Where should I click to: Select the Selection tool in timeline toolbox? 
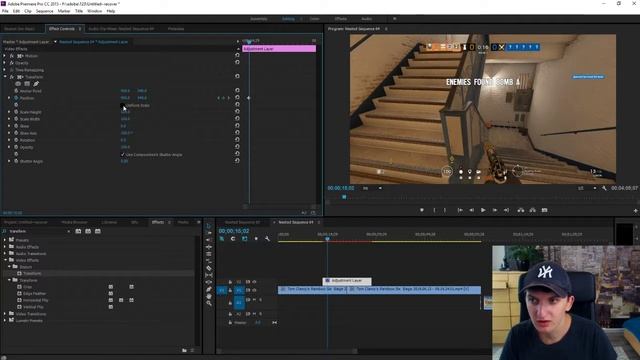click(209, 226)
